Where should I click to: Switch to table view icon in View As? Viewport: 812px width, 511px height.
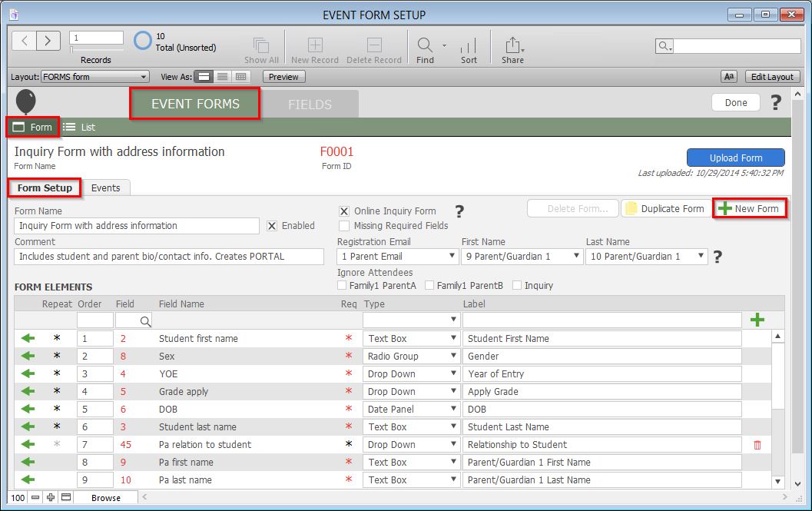tap(241, 77)
